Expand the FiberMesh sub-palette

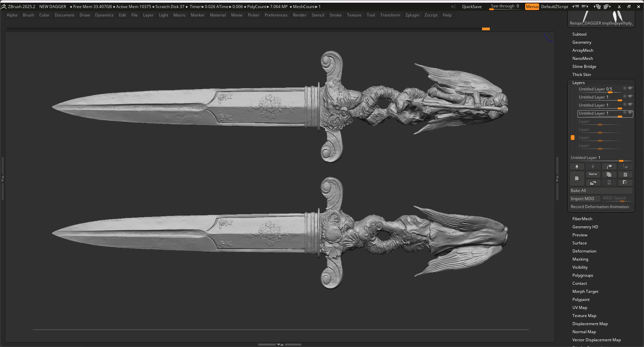click(x=582, y=219)
